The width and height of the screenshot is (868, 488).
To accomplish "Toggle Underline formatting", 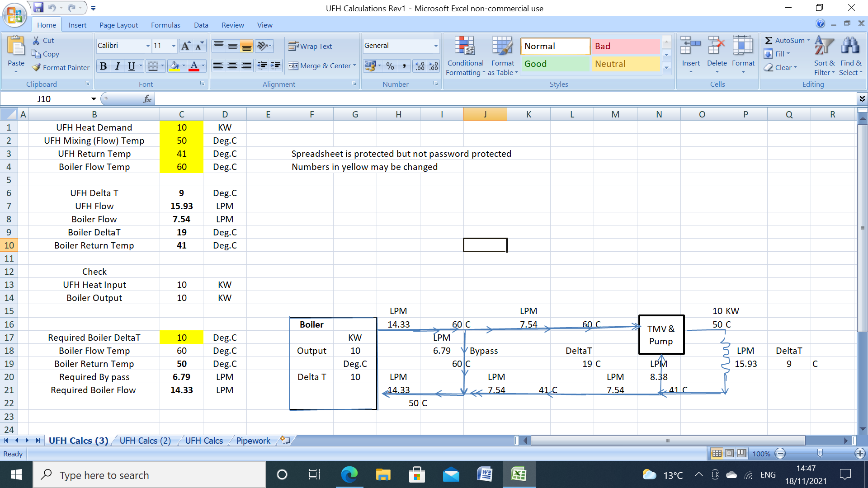I will click(x=131, y=66).
